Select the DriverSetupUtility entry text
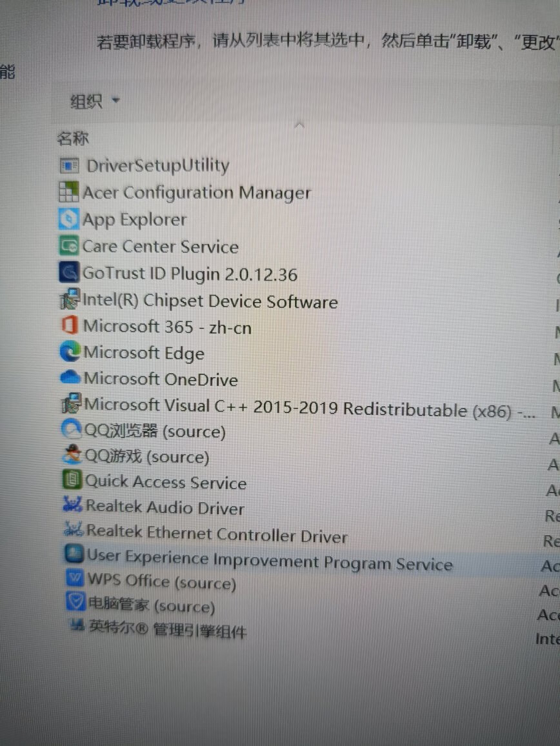This screenshot has height=746, width=560. pos(157,166)
